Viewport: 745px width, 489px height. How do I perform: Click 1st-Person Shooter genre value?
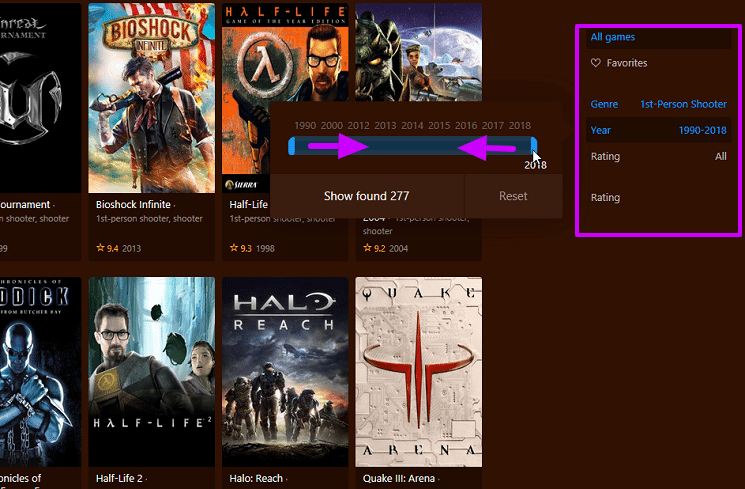(683, 104)
